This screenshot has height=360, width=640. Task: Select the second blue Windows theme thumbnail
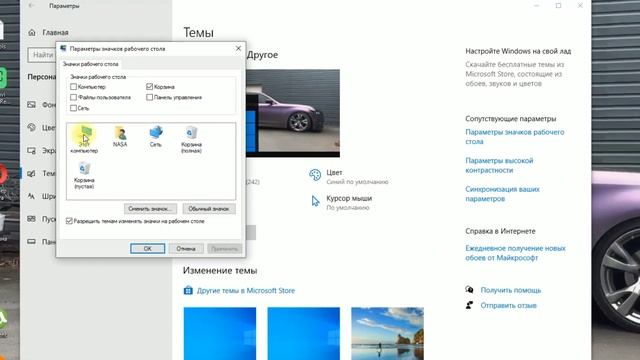(x=303, y=333)
